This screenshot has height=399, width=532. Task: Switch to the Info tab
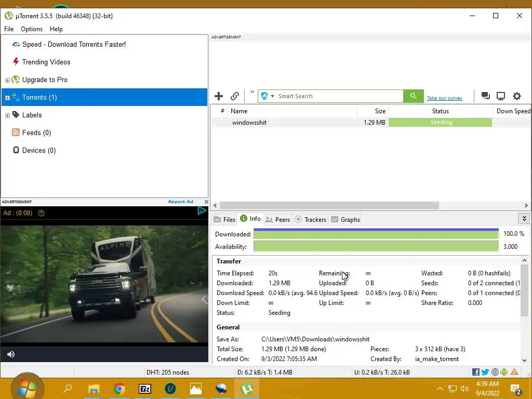coord(250,219)
